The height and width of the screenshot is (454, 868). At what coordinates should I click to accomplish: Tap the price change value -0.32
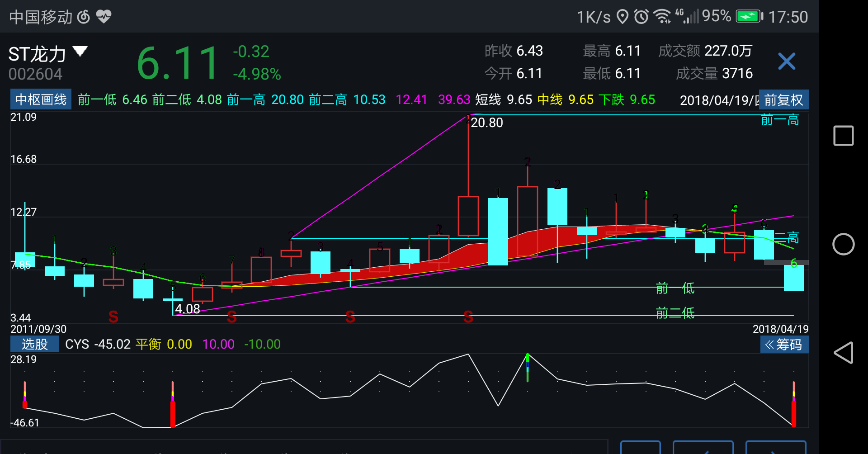pos(251,51)
